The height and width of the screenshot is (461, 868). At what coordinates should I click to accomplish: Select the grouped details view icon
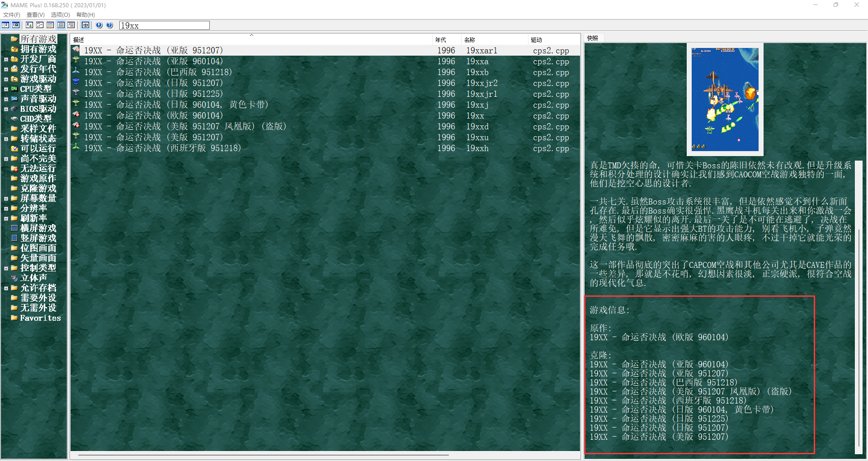[71, 25]
